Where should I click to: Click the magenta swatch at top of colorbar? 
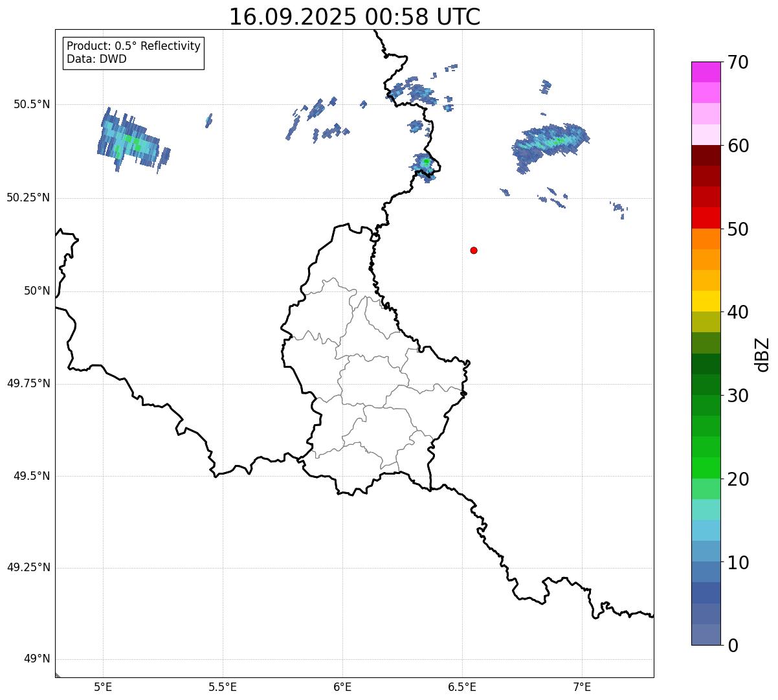(706, 72)
